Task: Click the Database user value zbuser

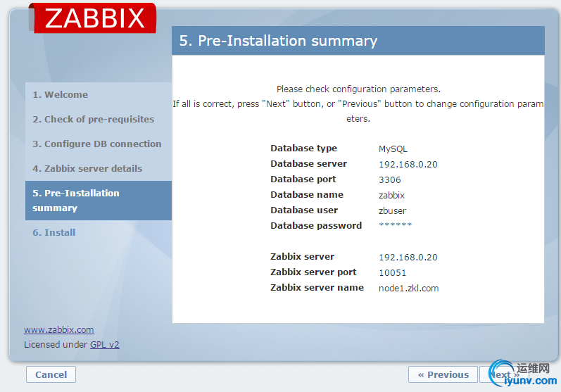Action: click(x=393, y=210)
